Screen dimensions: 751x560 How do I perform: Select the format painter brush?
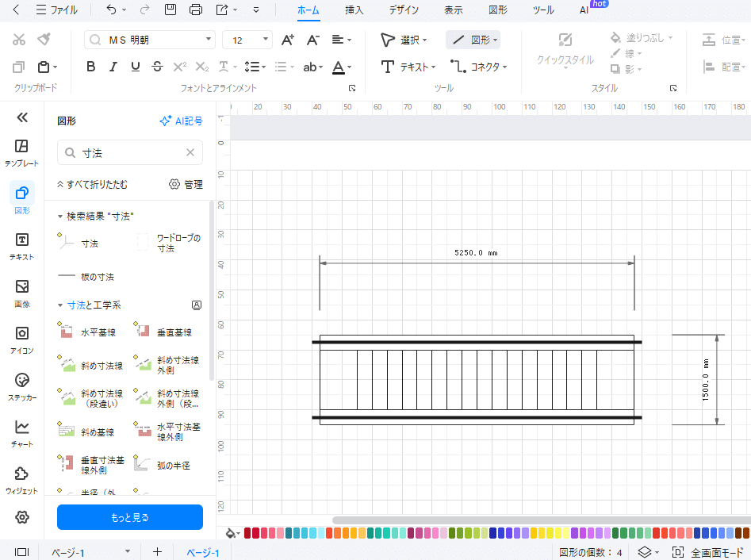[44, 39]
